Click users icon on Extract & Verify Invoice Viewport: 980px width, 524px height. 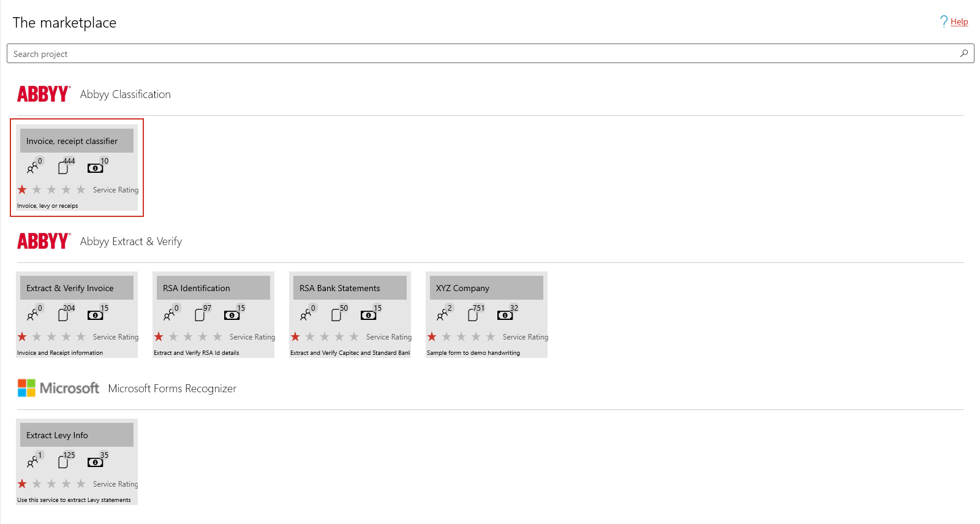coord(32,314)
